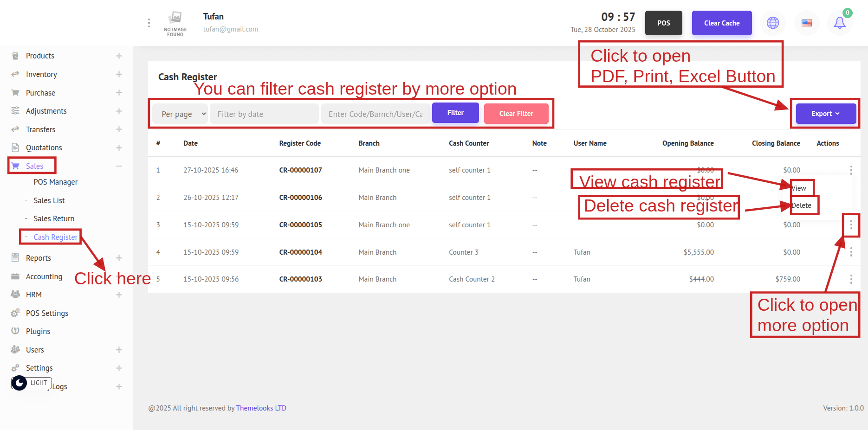
Task: Choose Delete from the actions menu
Action: pos(802,205)
